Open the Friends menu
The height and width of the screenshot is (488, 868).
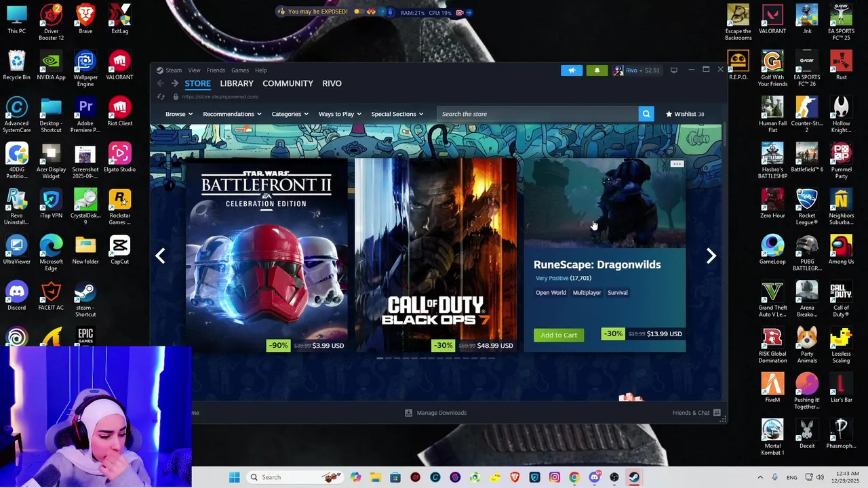(216, 70)
